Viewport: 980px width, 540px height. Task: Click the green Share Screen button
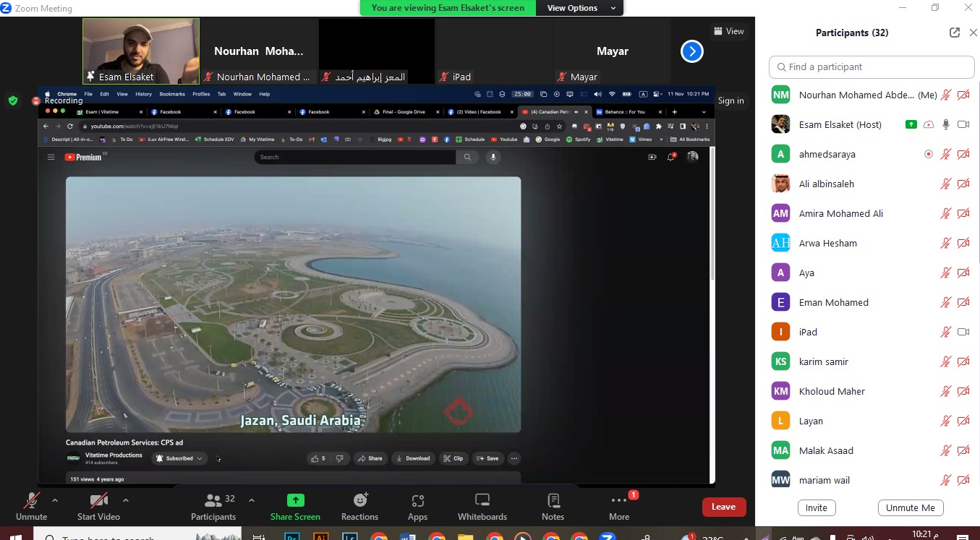pyautogui.click(x=295, y=506)
